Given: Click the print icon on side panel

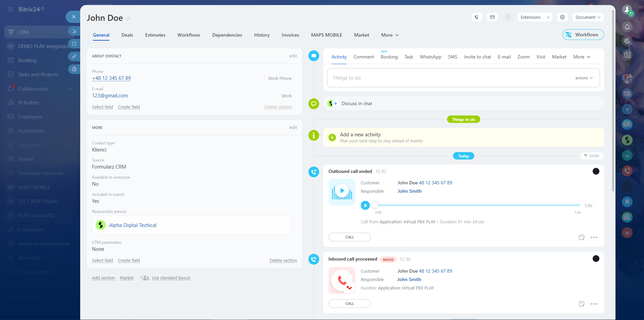Looking at the screenshot, I should [74, 70].
